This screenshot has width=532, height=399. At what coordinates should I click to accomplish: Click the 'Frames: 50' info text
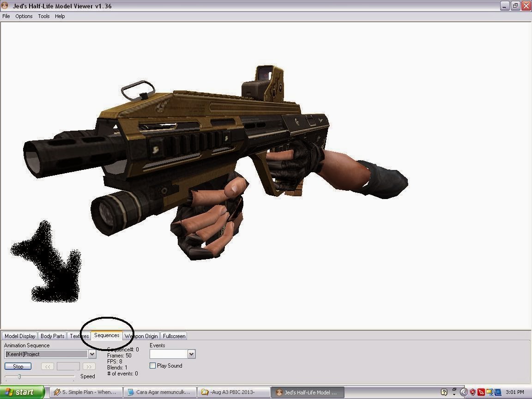pyautogui.click(x=119, y=356)
